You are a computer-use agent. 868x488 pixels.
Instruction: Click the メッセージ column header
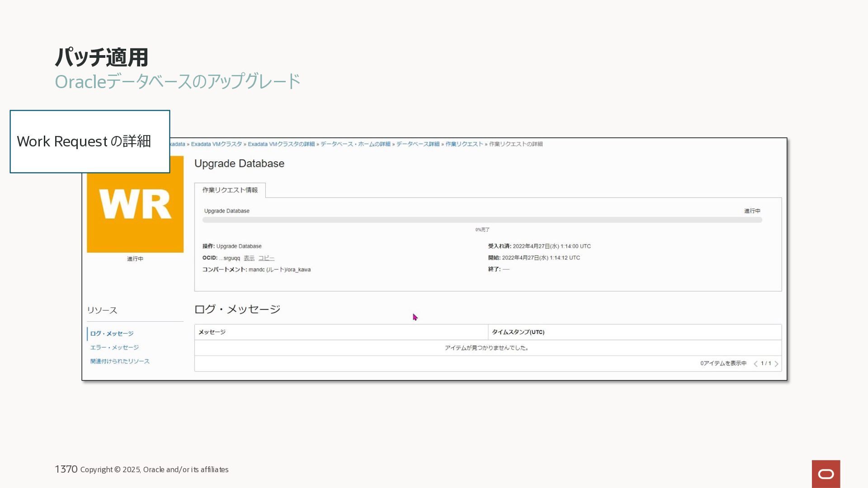pos(212,332)
